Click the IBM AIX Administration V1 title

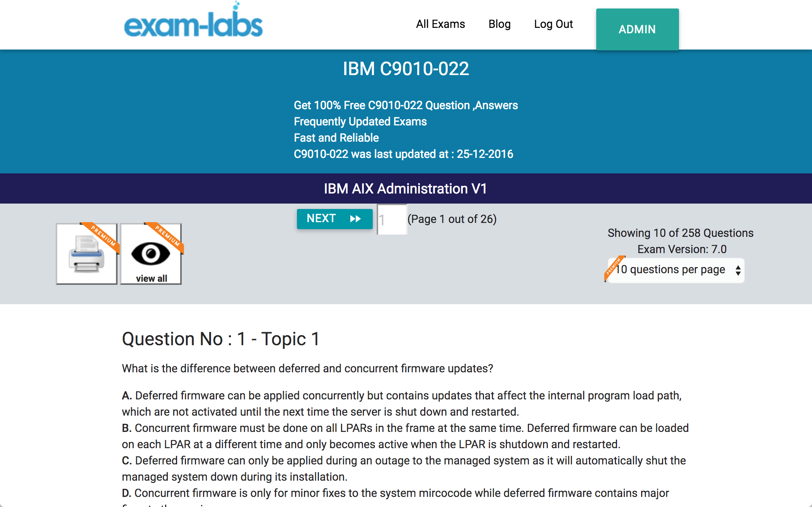pyautogui.click(x=405, y=189)
